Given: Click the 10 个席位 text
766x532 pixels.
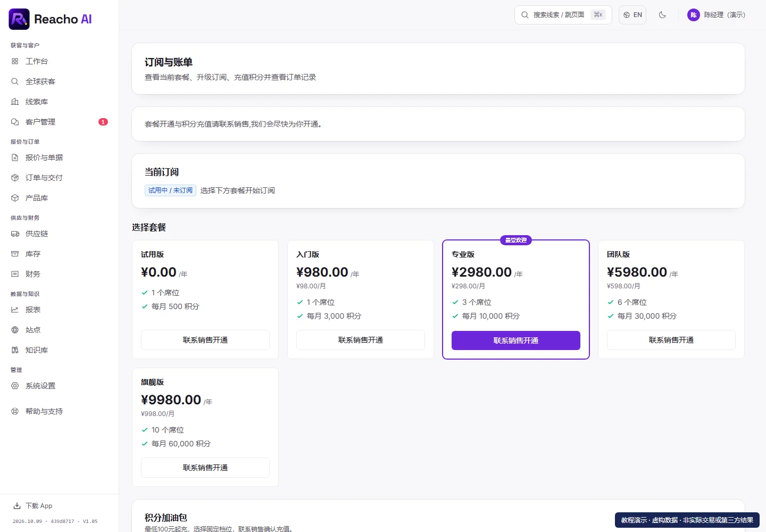Looking at the screenshot, I should (168, 430).
